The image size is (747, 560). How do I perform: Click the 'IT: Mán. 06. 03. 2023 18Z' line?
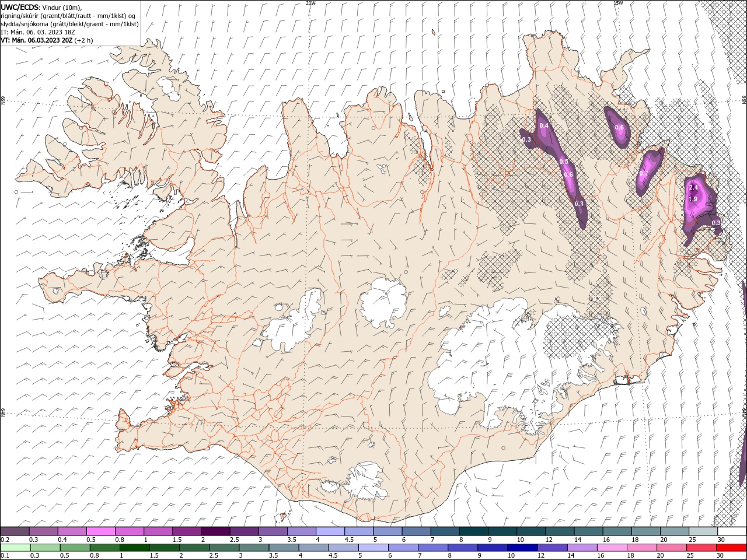[38, 32]
